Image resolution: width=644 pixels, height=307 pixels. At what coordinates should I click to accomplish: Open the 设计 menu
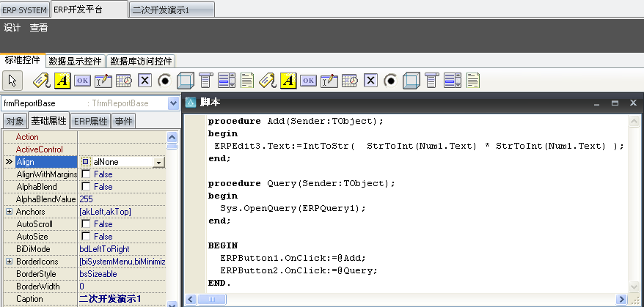pyautogui.click(x=12, y=28)
